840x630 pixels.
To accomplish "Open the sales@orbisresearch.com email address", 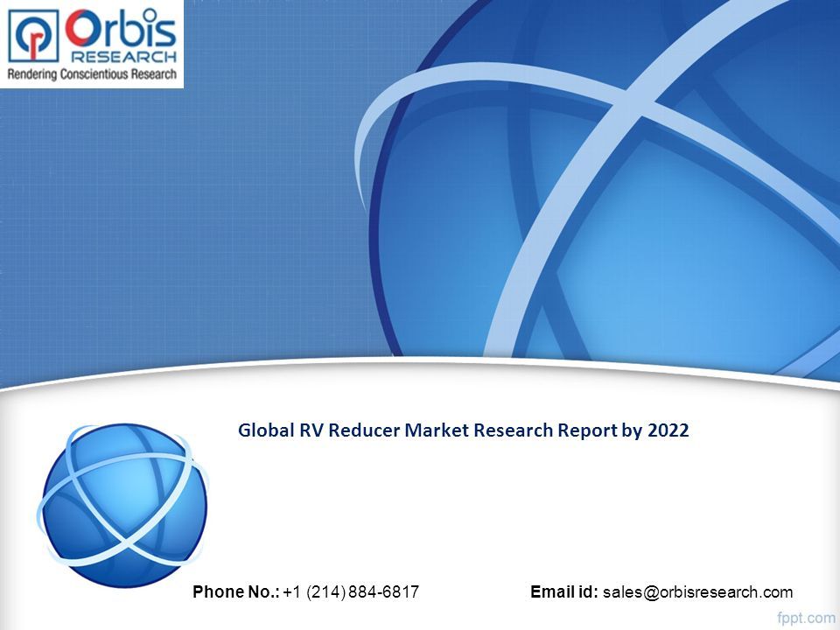I will [x=697, y=592].
